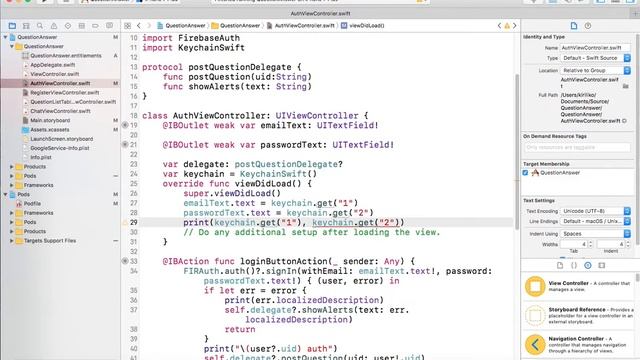Open the Breakpoint navigator
Image resolution: width=640 pixels, height=360 pixels.
[x=96, y=26]
